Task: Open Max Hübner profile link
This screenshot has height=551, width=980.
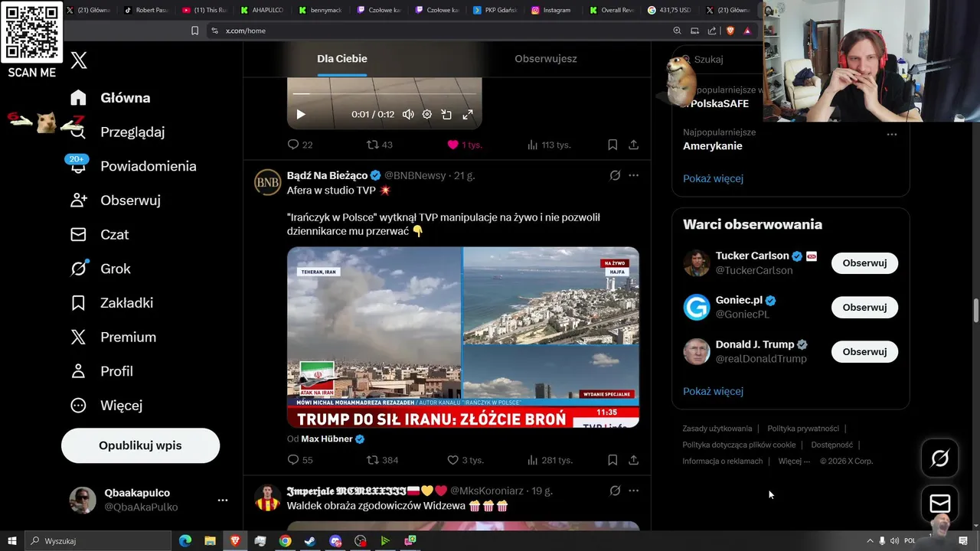Action: [x=327, y=439]
